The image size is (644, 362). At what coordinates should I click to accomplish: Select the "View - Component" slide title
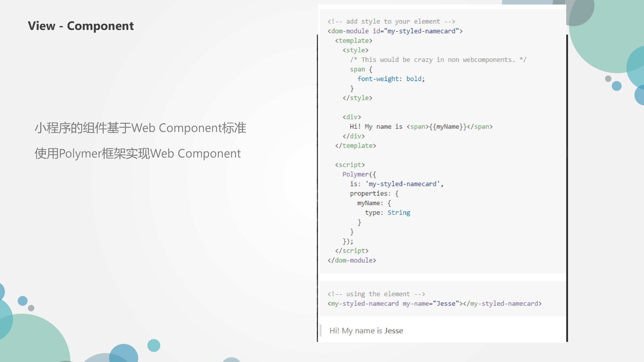click(x=81, y=26)
